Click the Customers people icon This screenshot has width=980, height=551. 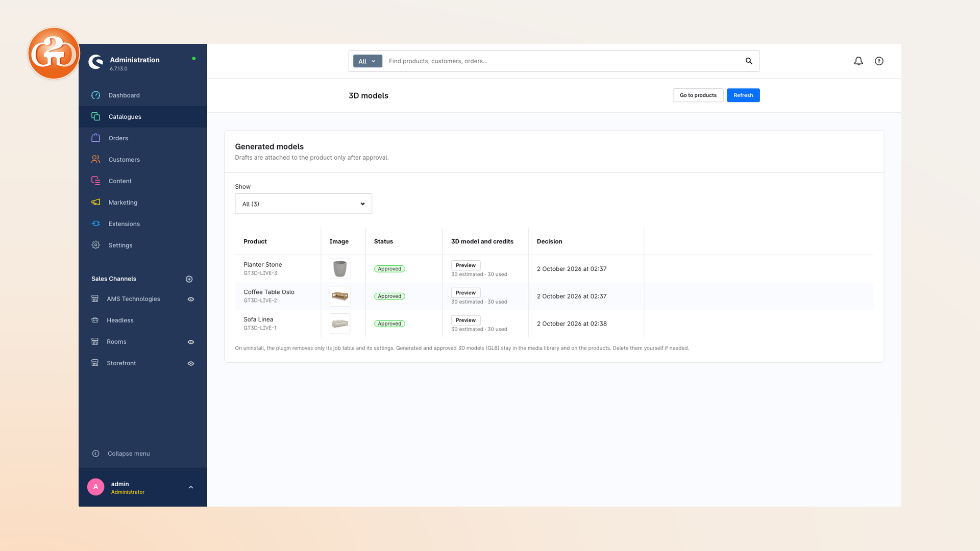point(95,159)
